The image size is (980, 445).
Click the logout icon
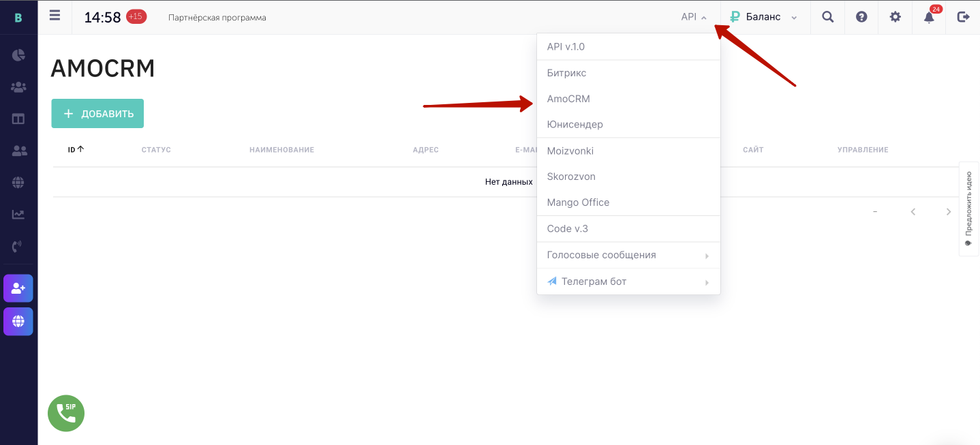tap(963, 17)
